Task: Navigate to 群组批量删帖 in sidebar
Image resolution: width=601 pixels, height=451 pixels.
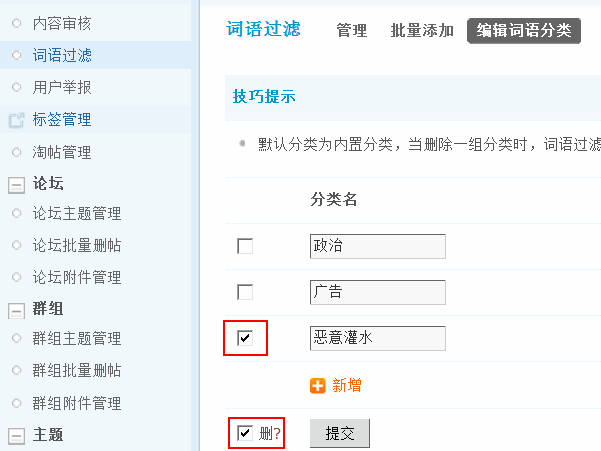Action: click(77, 370)
